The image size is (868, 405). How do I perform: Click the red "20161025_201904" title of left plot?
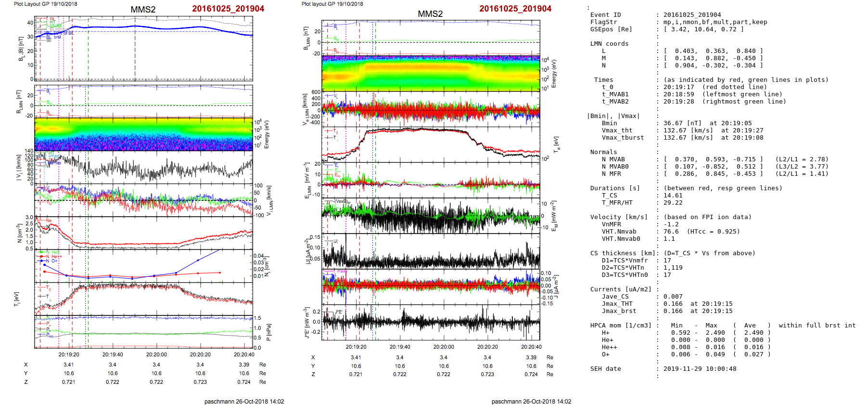[x=228, y=9]
